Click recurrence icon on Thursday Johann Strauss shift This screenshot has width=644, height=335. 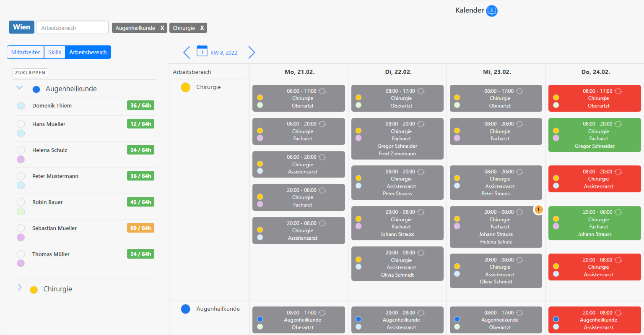(x=618, y=212)
